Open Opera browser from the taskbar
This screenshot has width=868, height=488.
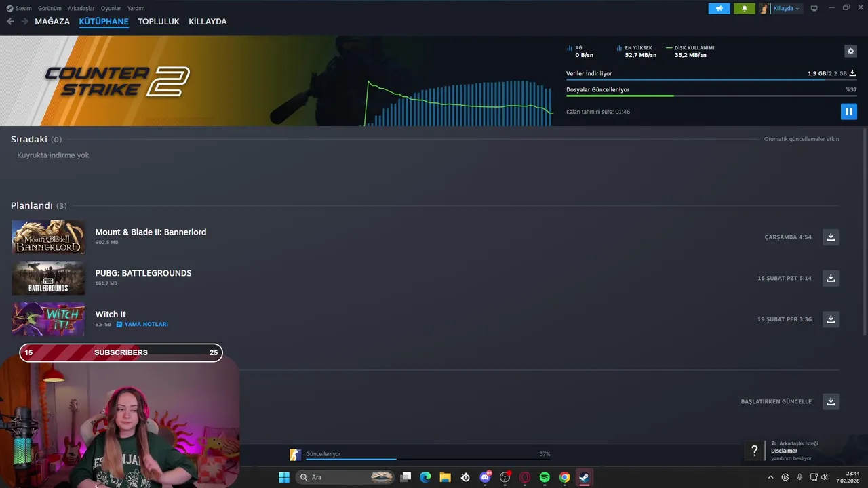click(524, 477)
